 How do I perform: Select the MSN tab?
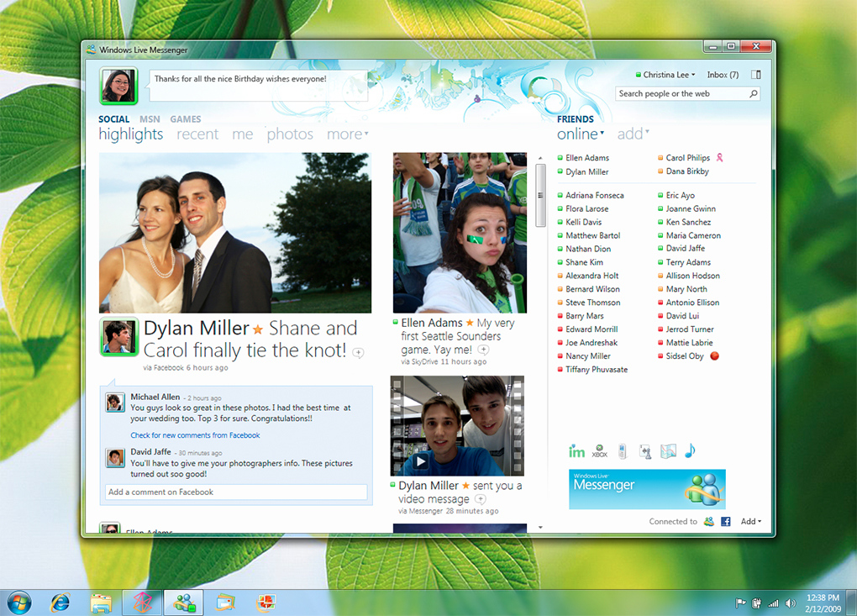tap(150, 119)
